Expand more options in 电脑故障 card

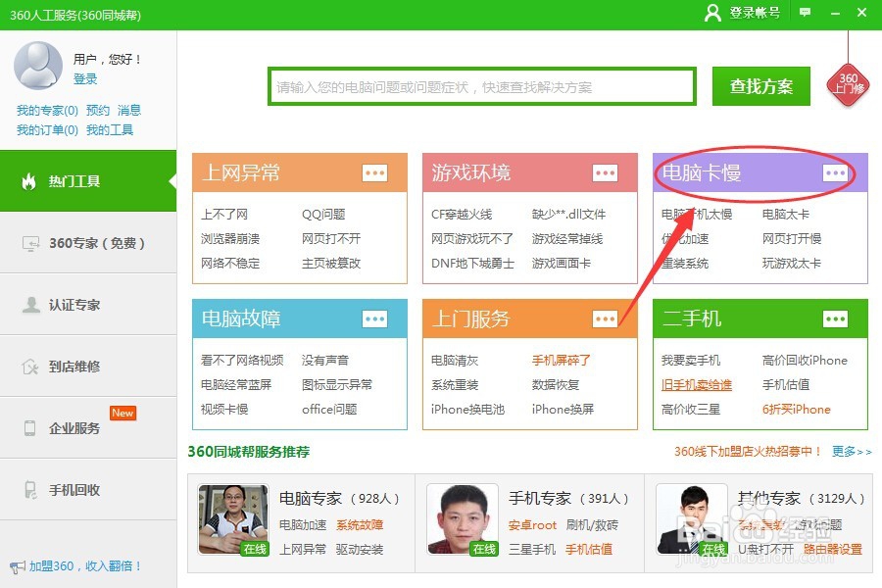(x=374, y=319)
